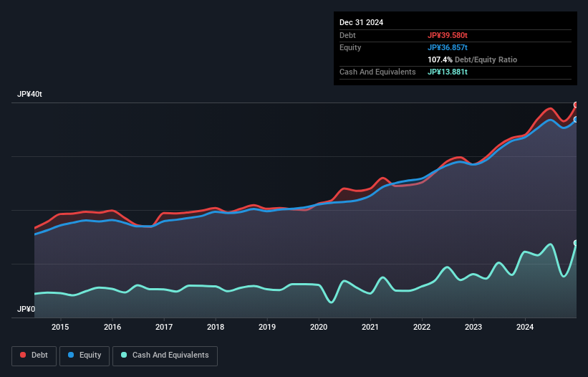Click the 2017 x-axis label
Viewport: 588px width, 377px height.
(164, 327)
